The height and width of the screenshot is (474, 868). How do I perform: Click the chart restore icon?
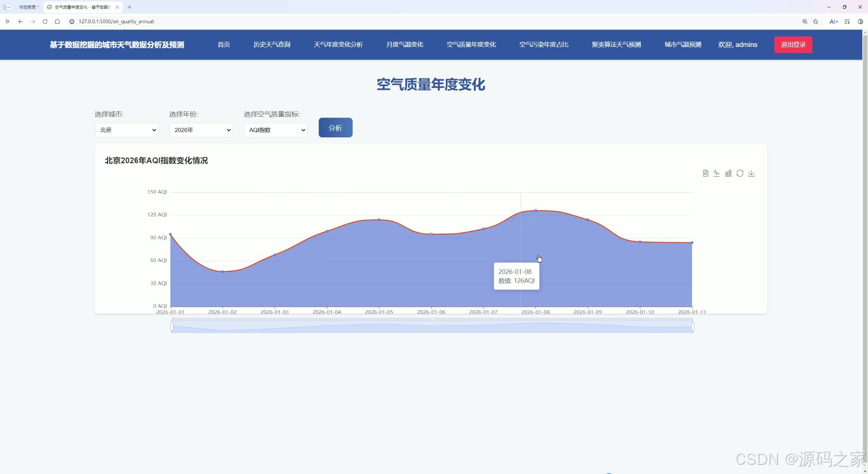point(740,173)
